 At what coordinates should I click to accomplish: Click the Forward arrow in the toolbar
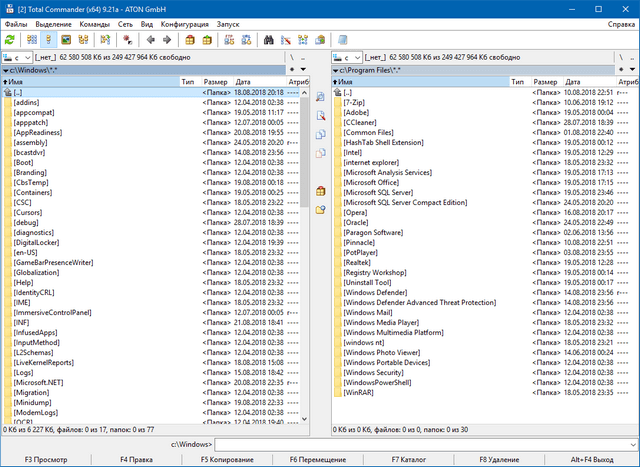167,40
